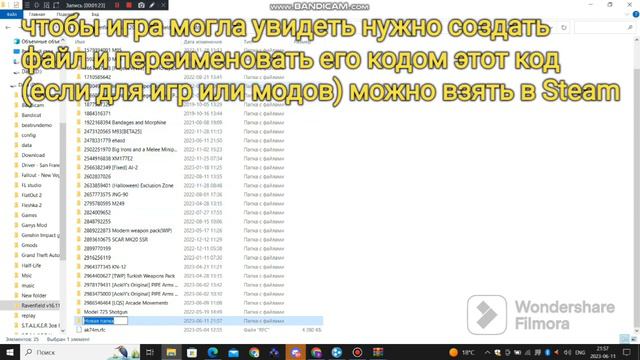Image resolution: width=640 pixels, height=360 pixels.
Task: Select 1922168094 Bandages and Morphine folder
Action: (x=125, y=122)
